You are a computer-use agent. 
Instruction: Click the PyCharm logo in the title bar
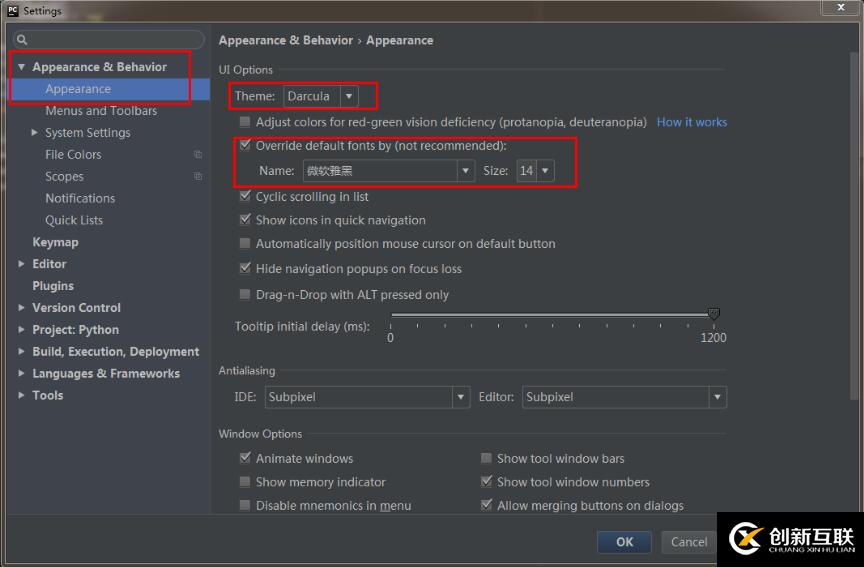point(12,11)
